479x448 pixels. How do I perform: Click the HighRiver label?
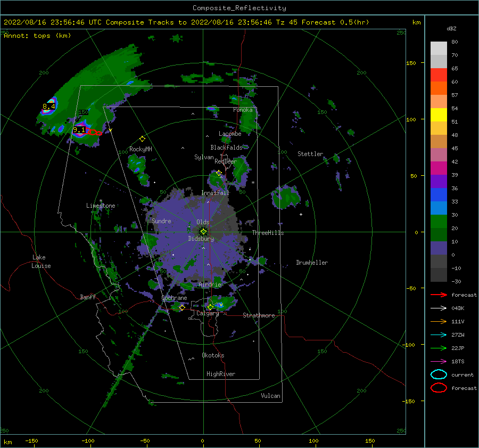pyautogui.click(x=221, y=374)
